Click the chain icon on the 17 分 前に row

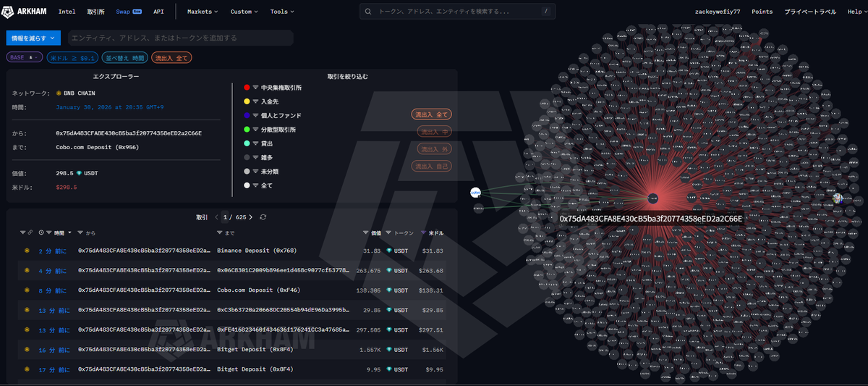click(x=27, y=369)
